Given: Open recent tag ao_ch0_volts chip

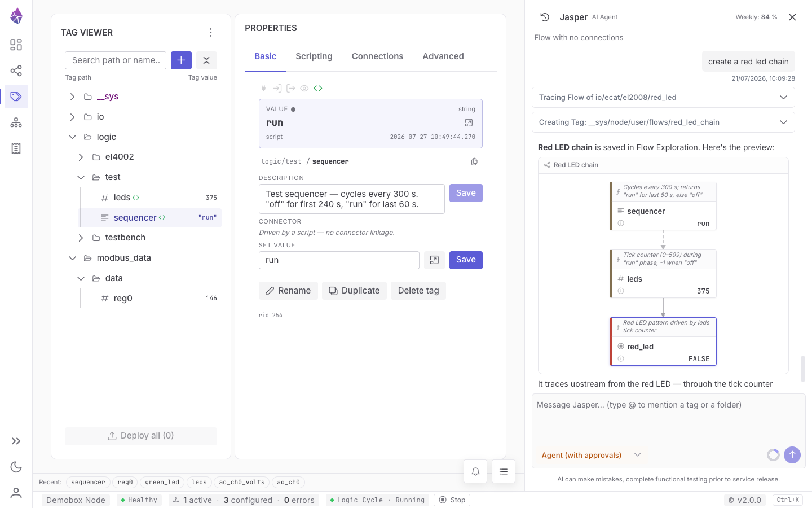Looking at the screenshot, I should 241,483.
